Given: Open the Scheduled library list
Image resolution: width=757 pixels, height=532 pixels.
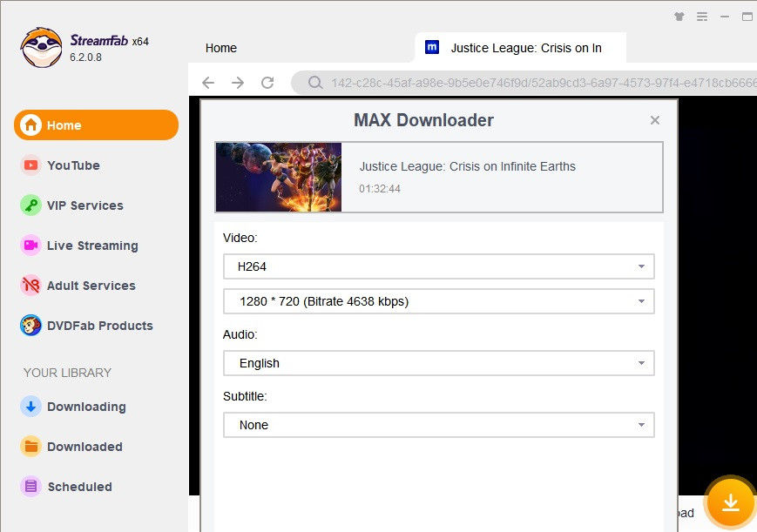Looking at the screenshot, I should (x=79, y=487).
